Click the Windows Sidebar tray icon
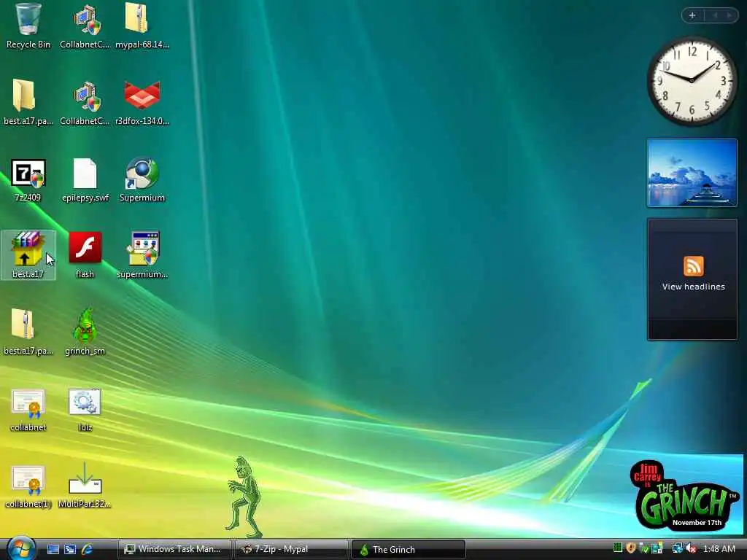This screenshot has height=560, width=747. (657, 548)
